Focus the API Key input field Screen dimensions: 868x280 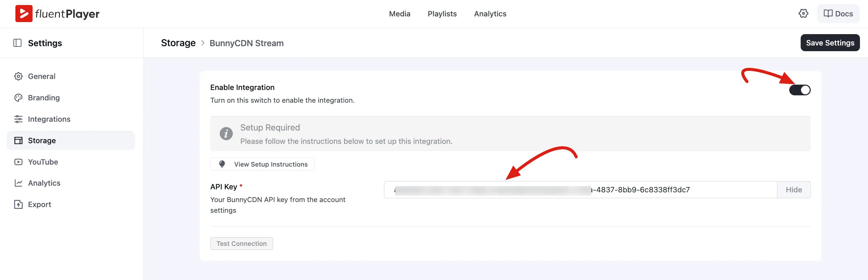(x=580, y=190)
